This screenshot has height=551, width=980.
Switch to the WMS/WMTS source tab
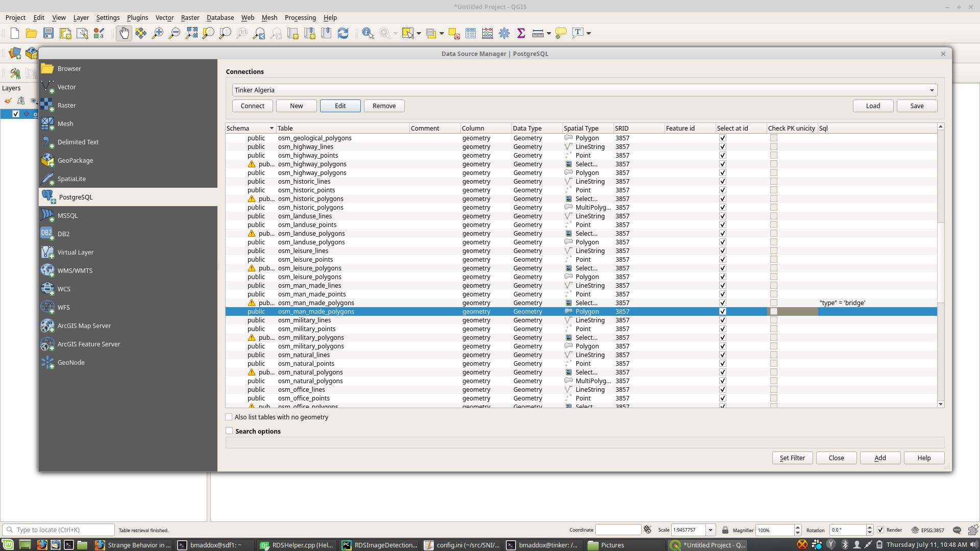(x=75, y=270)
